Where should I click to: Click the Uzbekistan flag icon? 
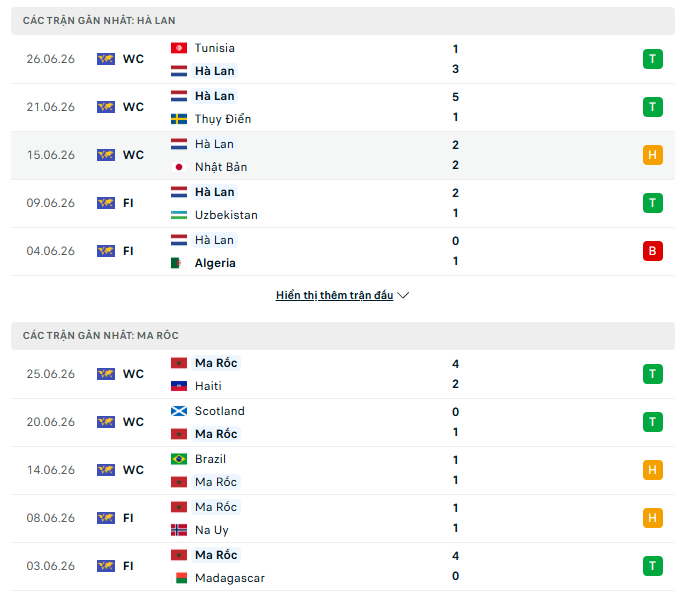[179, 215]
